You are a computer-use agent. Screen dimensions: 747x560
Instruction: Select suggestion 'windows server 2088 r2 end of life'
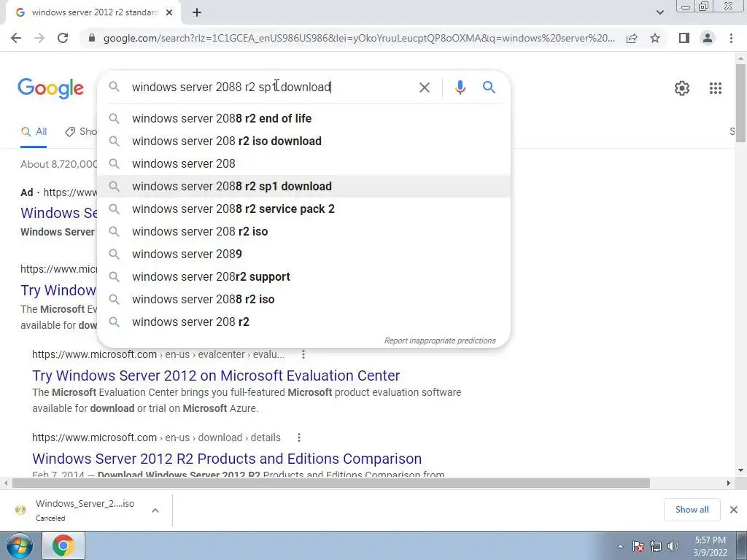pos(303,118)
